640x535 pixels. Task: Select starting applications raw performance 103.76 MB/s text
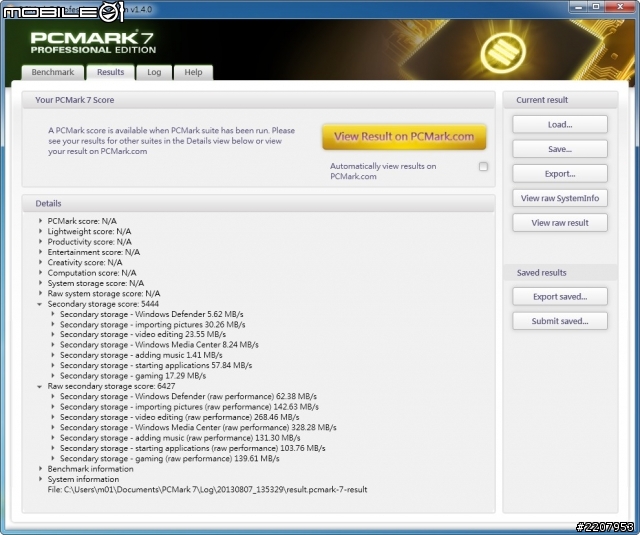[193, 448]
